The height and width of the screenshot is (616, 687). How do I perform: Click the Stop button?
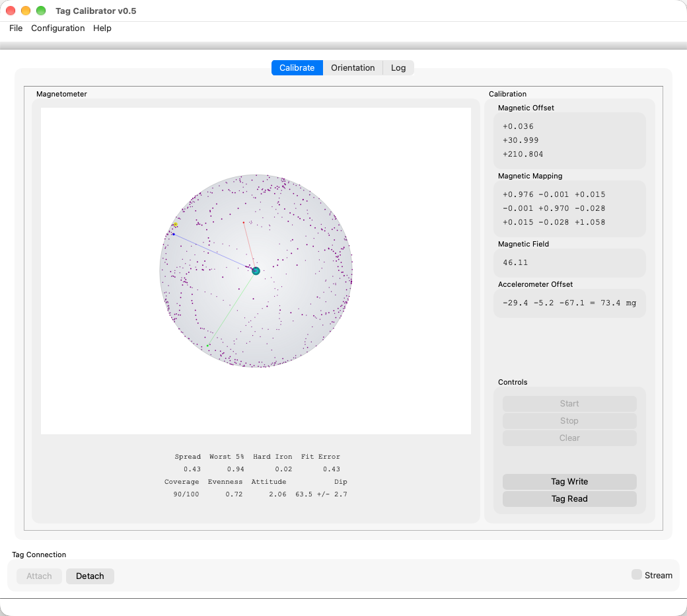[569, 421]
